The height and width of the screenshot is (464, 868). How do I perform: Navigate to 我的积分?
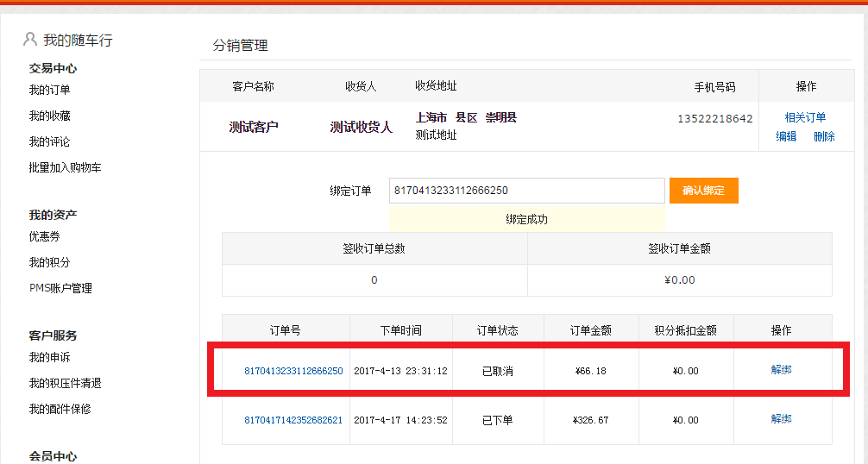[49, 262]
